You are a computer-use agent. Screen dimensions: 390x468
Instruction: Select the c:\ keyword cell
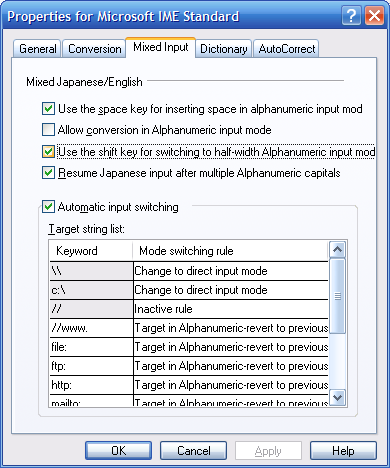[x=91, y=290]
